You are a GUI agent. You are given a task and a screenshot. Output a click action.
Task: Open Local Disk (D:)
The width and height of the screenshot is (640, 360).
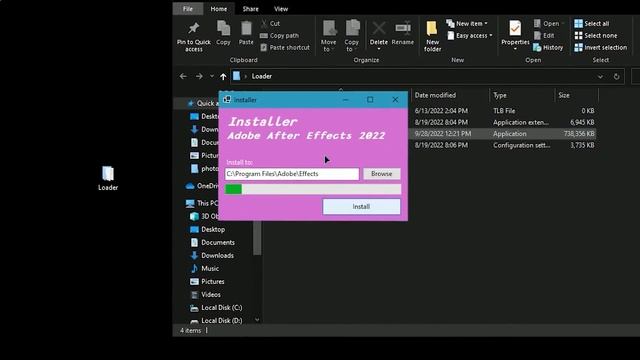pyautogui.click(x=221, y=320)
